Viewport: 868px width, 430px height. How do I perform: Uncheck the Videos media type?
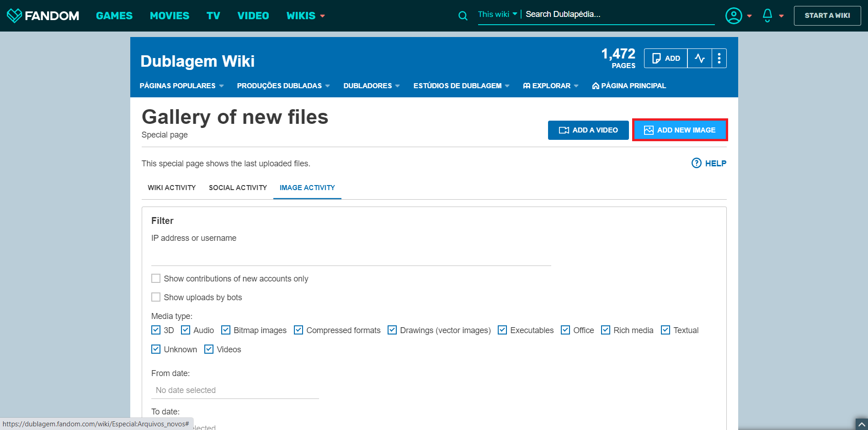(209, 349)
